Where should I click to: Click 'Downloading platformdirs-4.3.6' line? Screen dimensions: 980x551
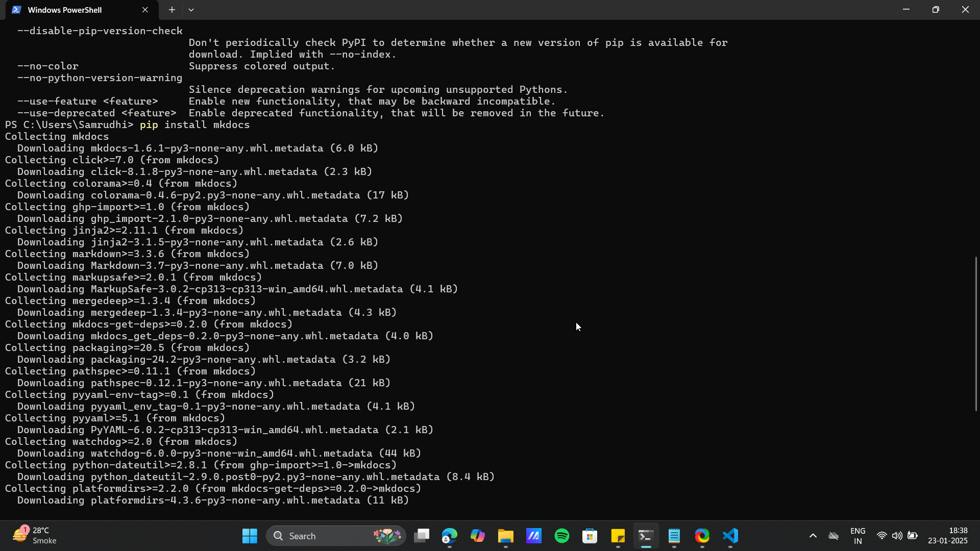point(213,500)
